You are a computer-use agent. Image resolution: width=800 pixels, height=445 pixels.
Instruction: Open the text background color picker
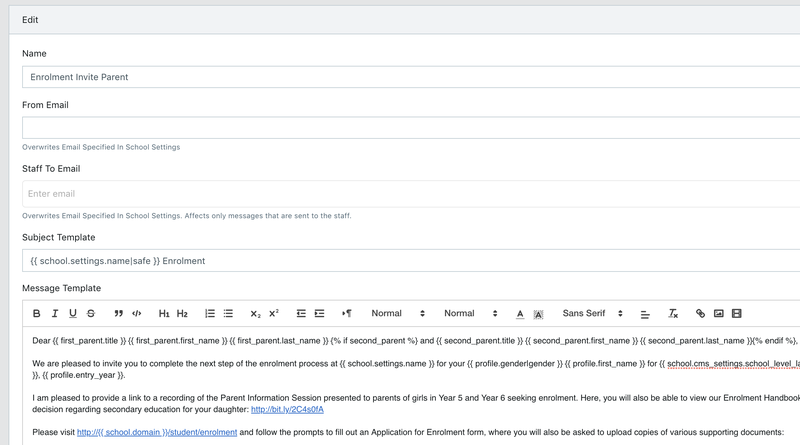[538, 314]
